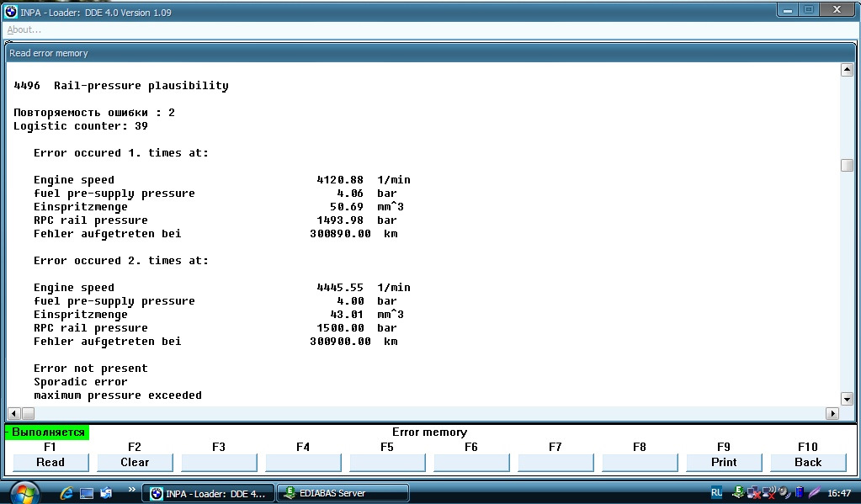The height and width of the screenshot is (504, 861).
Task: Click the vertical scrollbar thumb
Action: point(847,165)
